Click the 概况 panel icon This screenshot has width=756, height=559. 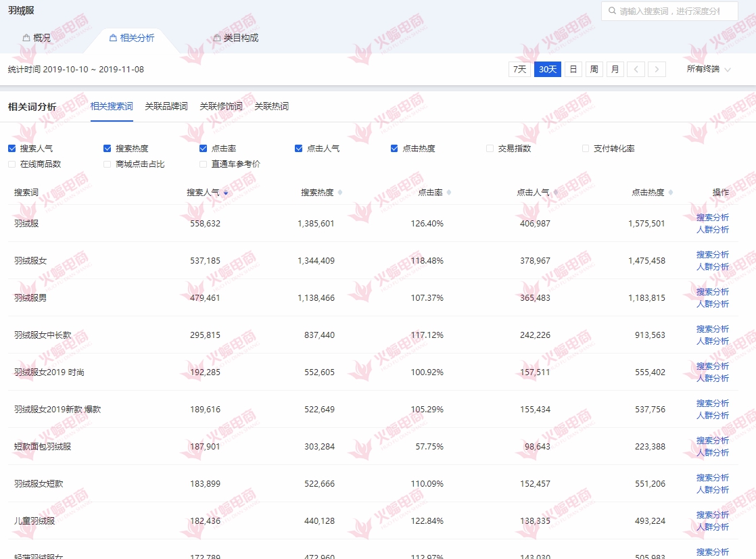pyautogui.click(x=25, y=37)
